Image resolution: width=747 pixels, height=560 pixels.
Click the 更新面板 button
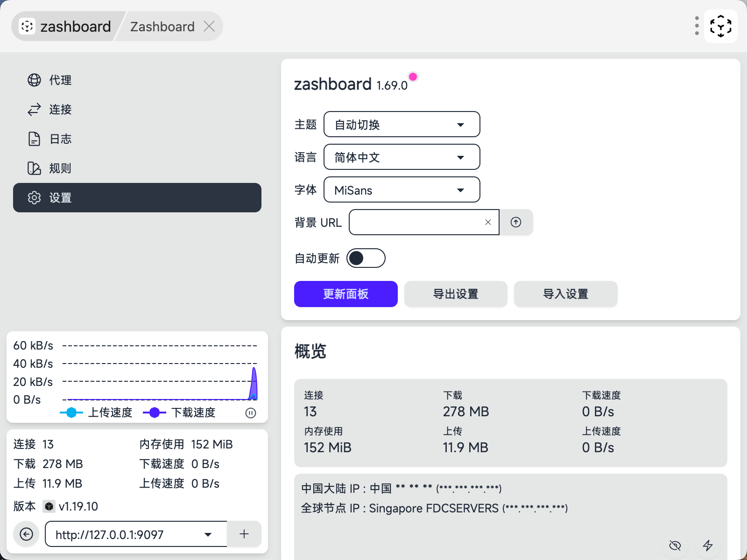point(346,294)
